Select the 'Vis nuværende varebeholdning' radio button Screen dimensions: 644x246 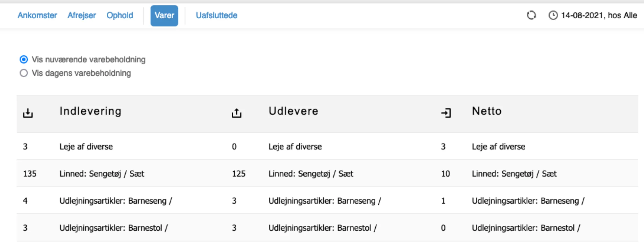click(x=24, y=59)
